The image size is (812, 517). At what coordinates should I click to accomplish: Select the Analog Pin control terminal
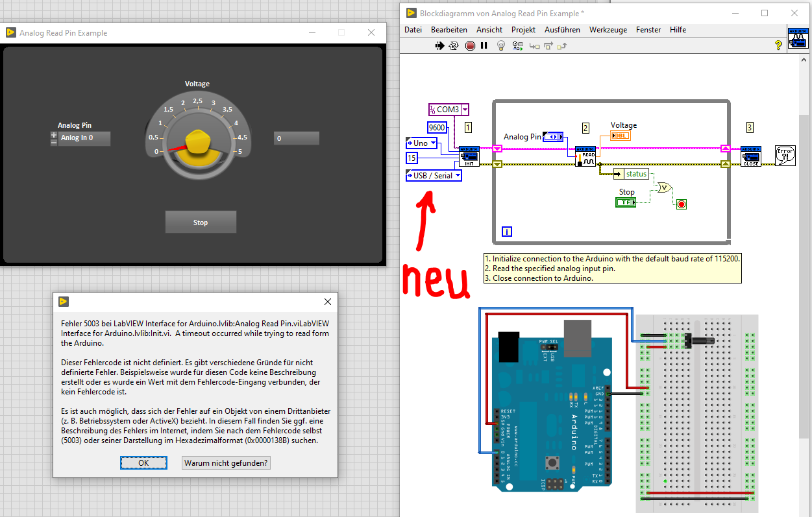click(x=553, y=136)
